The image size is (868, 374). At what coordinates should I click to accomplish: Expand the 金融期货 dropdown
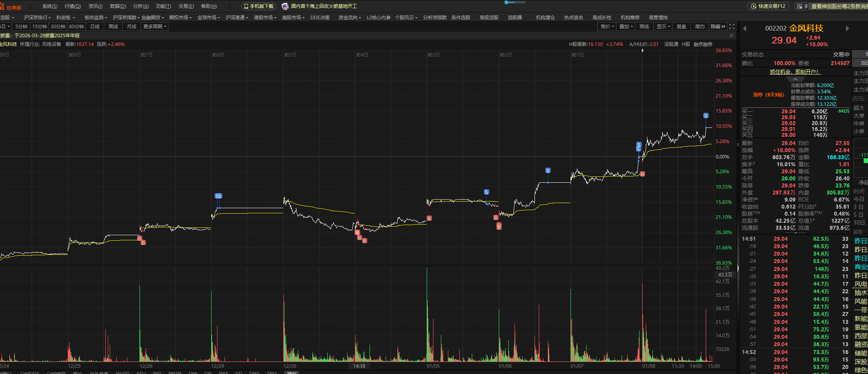click(x=153, y=18)
